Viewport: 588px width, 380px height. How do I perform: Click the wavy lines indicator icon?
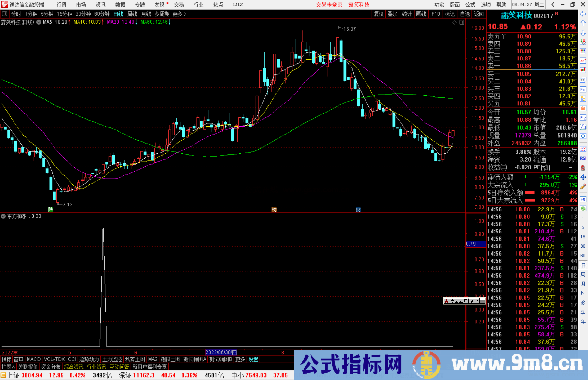[583, 149]
